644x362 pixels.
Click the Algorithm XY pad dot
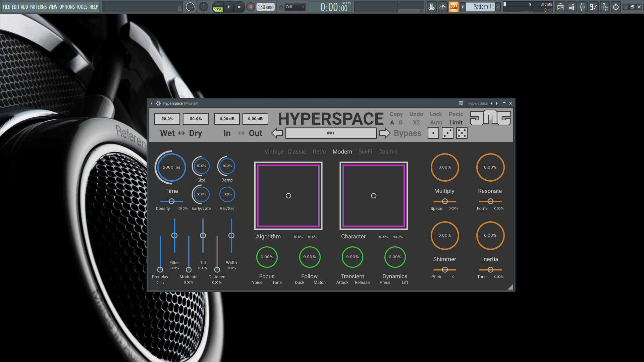(x=288, y=196)
